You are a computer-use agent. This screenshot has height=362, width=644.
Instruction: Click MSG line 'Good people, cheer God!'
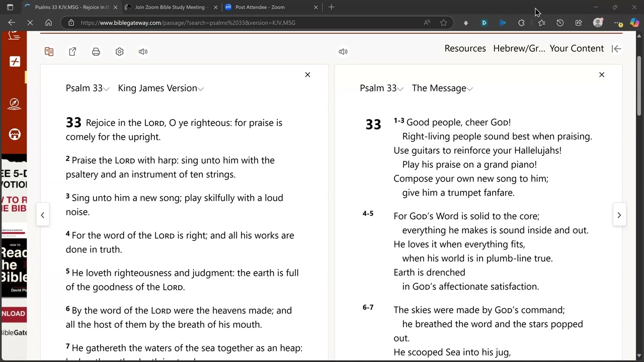click(458, 122)
